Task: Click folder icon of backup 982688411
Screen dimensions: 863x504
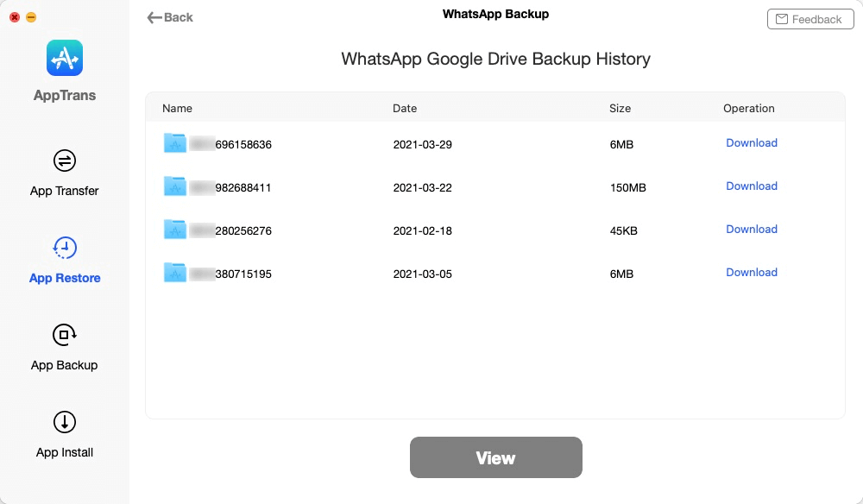Action: 175,186
